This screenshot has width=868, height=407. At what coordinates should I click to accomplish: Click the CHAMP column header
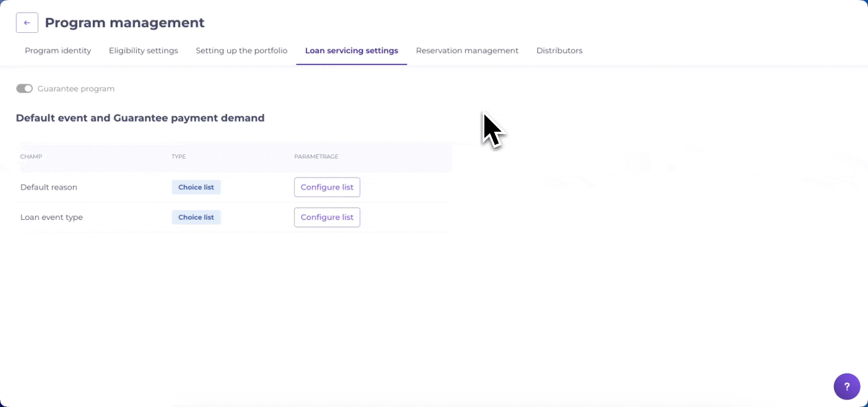[31, 157]
